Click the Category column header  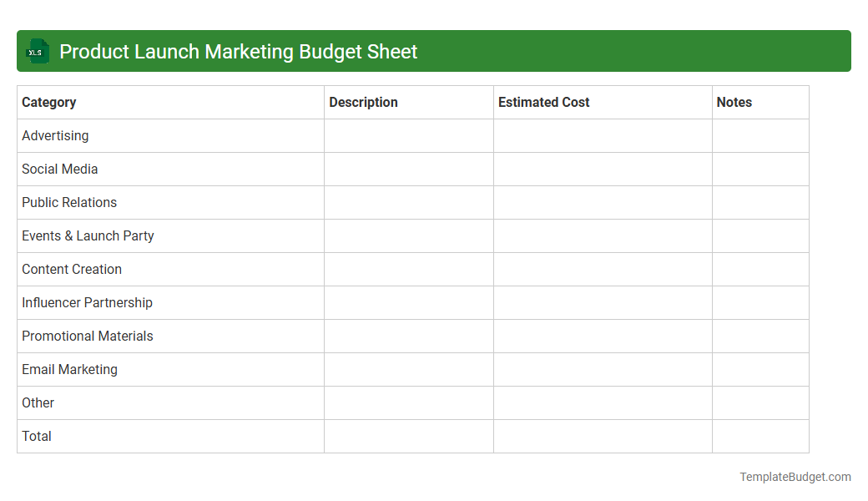(x=48, y=102)
